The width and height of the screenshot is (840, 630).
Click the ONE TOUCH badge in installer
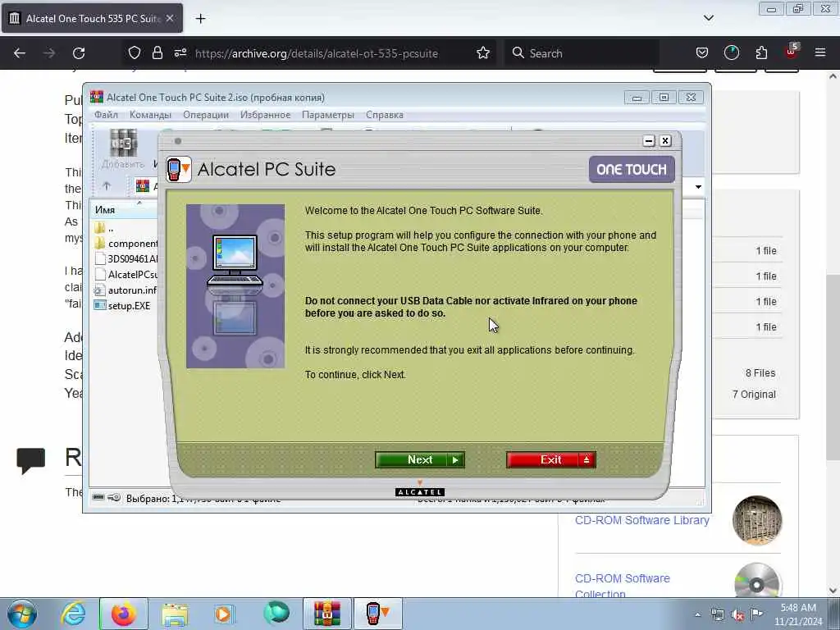tap(632, 169)
